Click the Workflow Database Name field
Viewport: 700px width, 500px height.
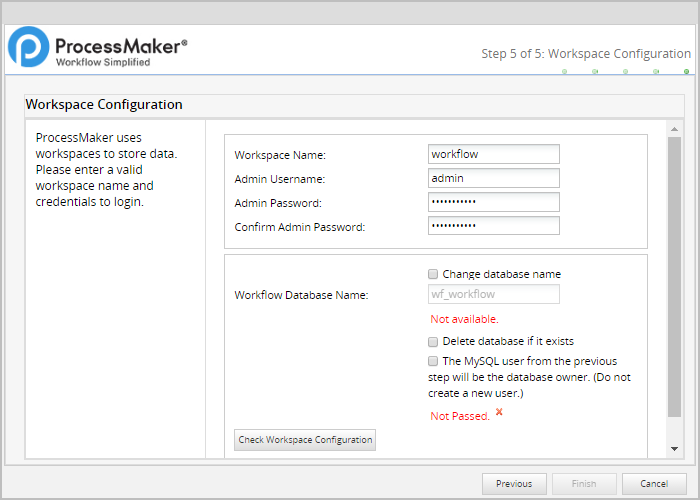tap(493, 294)
